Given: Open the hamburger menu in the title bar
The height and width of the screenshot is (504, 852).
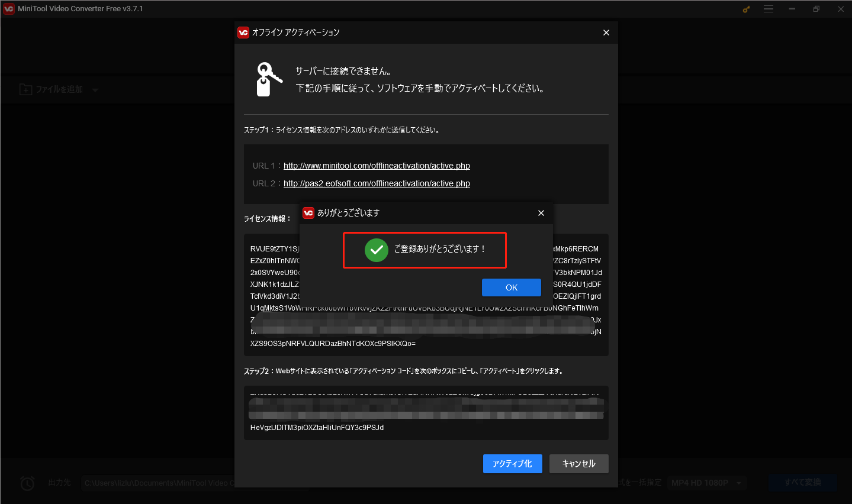Looking at the screenshot, I should pyautogui.click(x=769, y=9).
